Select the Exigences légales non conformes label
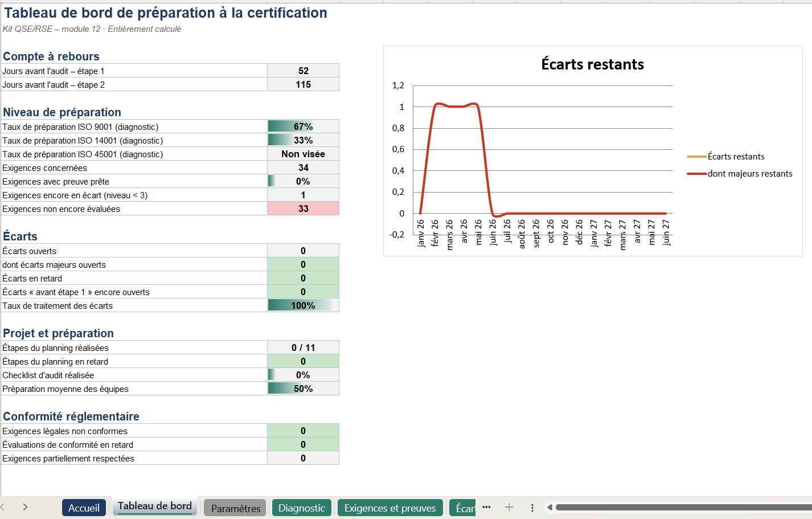Viewport: 812px width, 519px height. (65, 431)
